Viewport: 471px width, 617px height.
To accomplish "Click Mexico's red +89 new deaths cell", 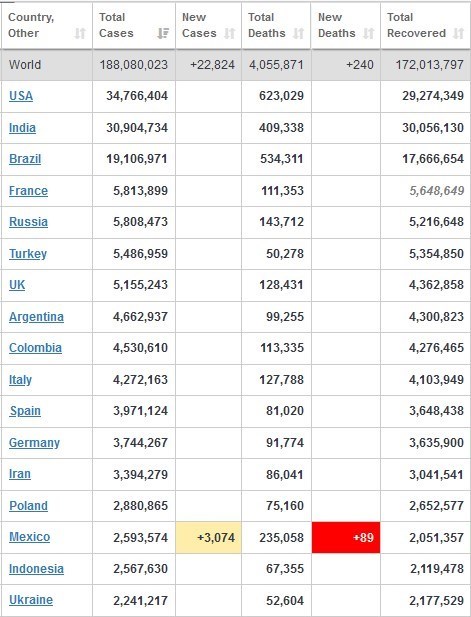I will pos(346,538).
